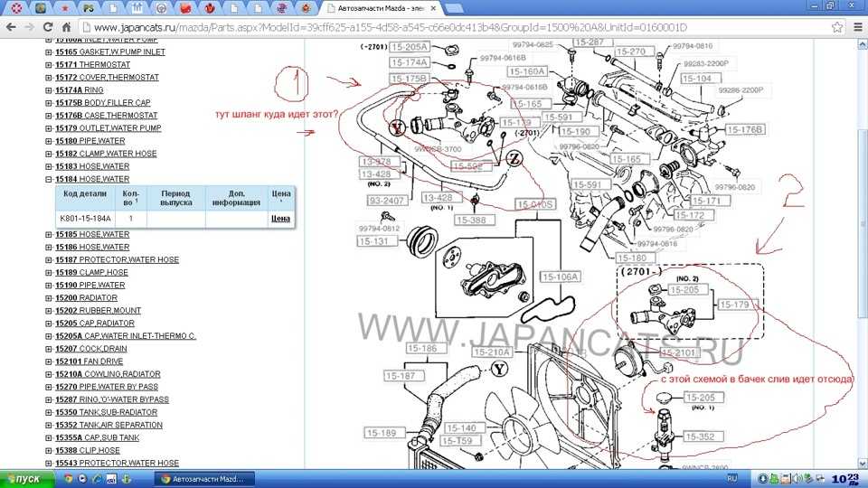Open the 15388 CLIP,HOSE link
The image size is (868, 488).
click(88, 450)
